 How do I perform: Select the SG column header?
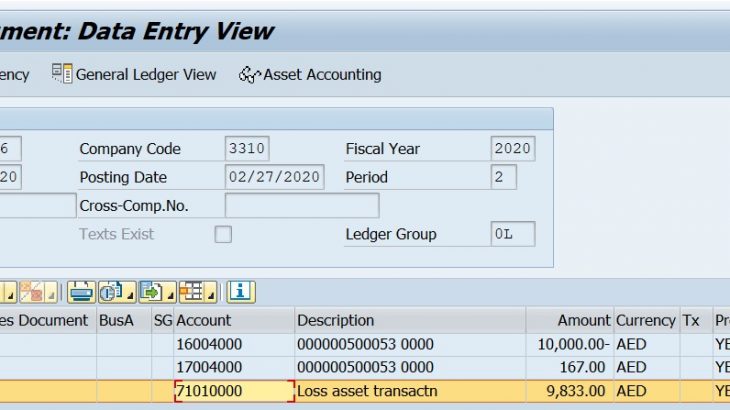162,320
